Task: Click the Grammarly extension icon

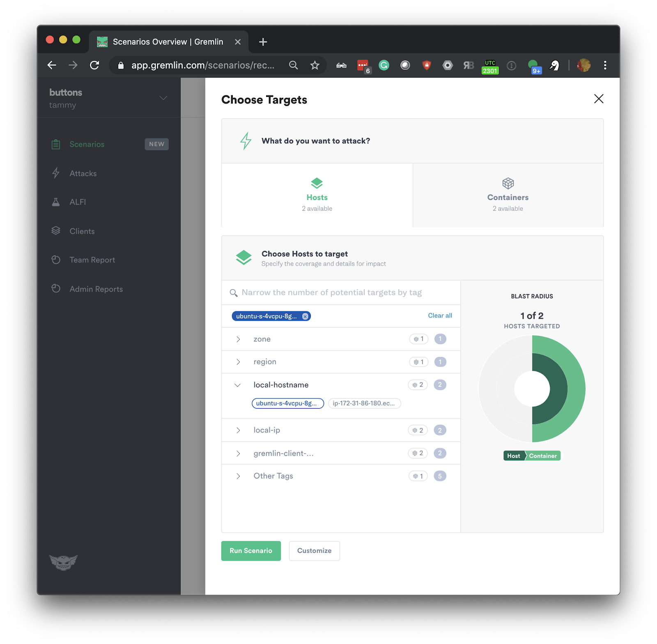Action: coord(384,65)
